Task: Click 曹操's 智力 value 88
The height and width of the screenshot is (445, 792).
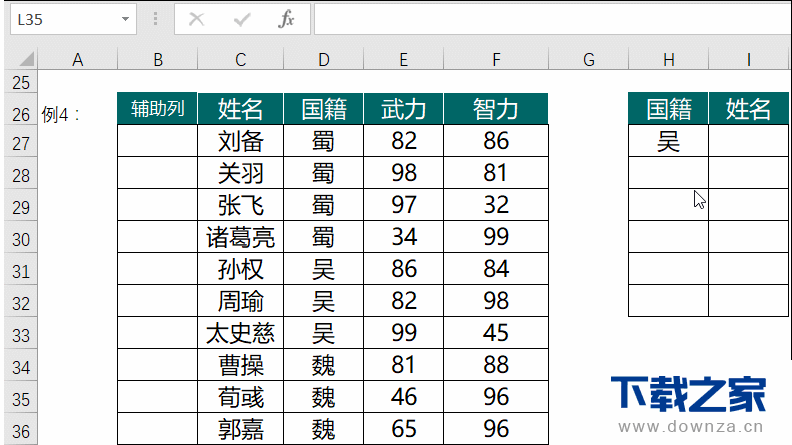Action: click(x=496, y=365)
